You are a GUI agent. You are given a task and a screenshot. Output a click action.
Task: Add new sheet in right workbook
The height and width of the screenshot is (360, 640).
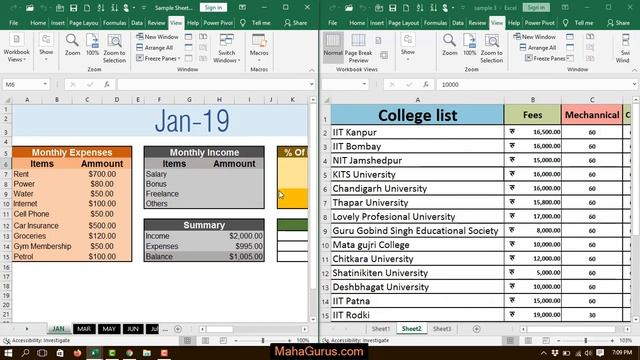[x=476, y=329]
